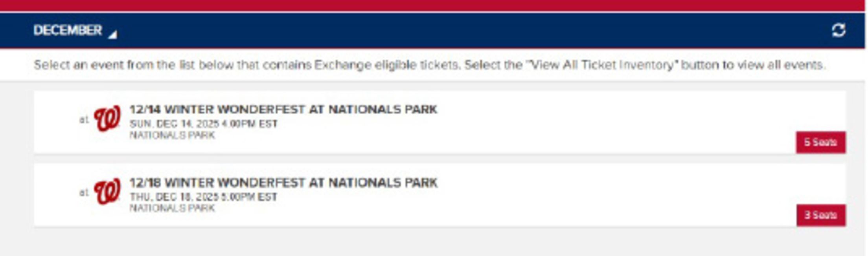This screenshot has width=868, height=256.
Task: Click Nationals Park venue under 12/14 event
Action: pos(172,135)
